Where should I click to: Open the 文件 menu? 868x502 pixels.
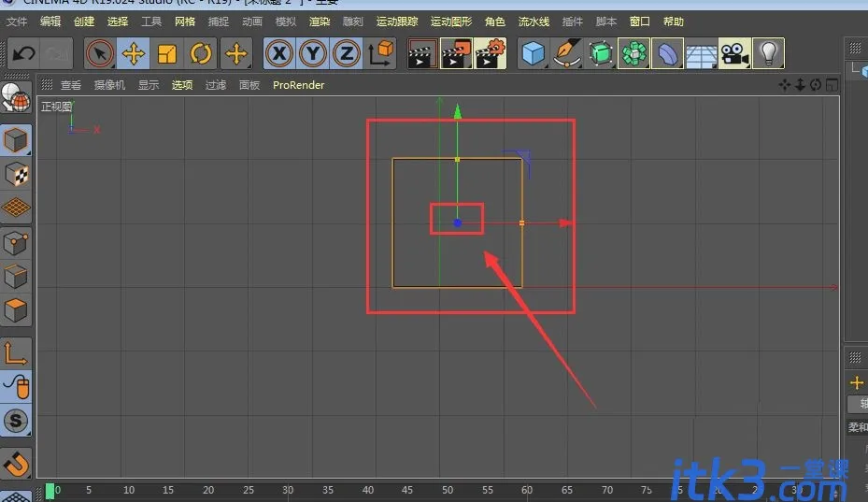17,22
